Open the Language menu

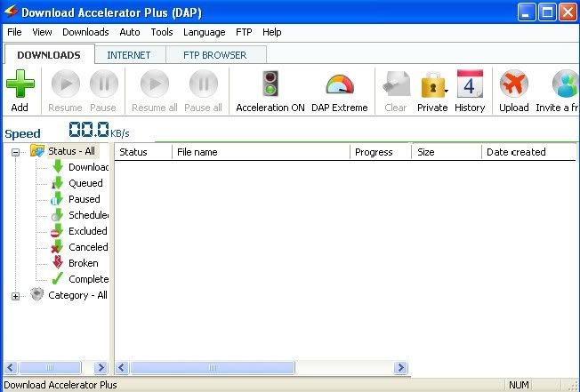tap(205, 32)
